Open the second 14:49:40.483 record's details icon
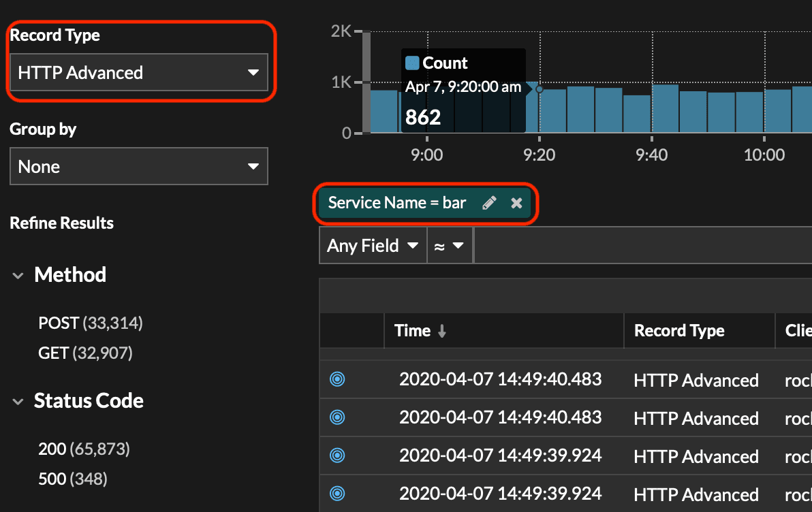This screenshot has height=512, width=812. click(337, 417)
